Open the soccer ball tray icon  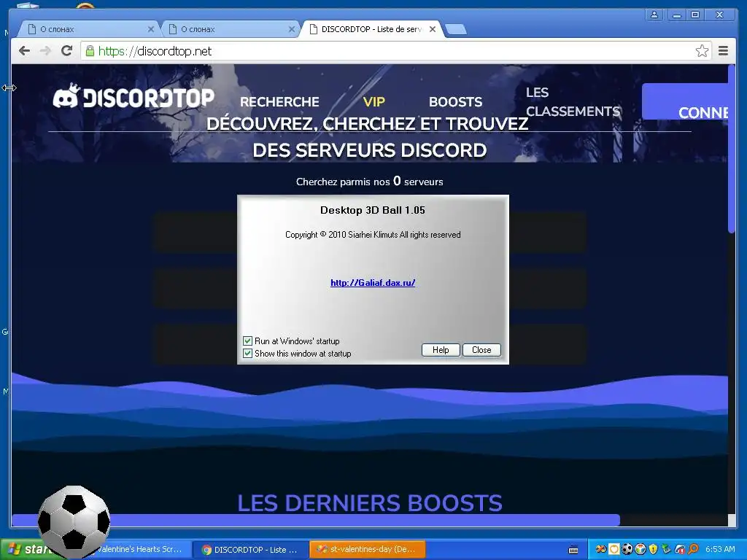(627, 550)
